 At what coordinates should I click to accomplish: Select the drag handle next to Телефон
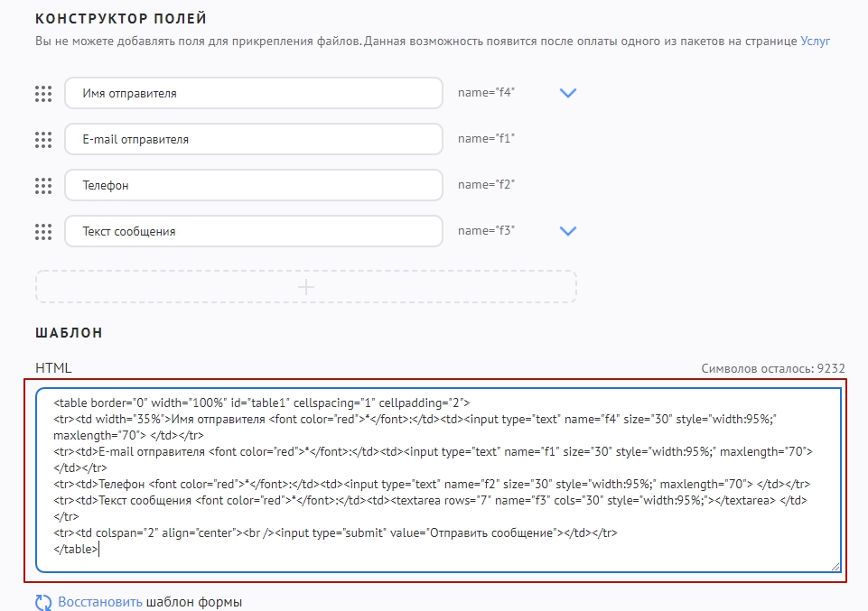(43, 185)
